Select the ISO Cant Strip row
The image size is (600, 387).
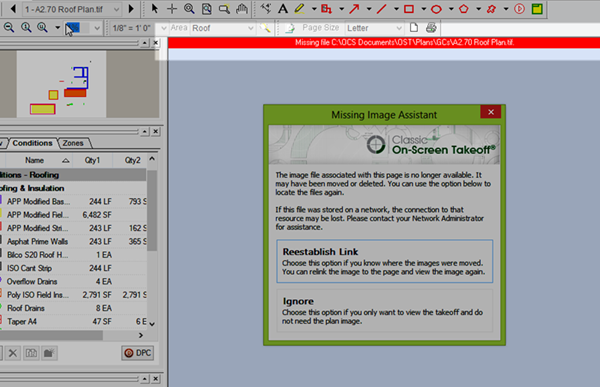tap(73, 268)
